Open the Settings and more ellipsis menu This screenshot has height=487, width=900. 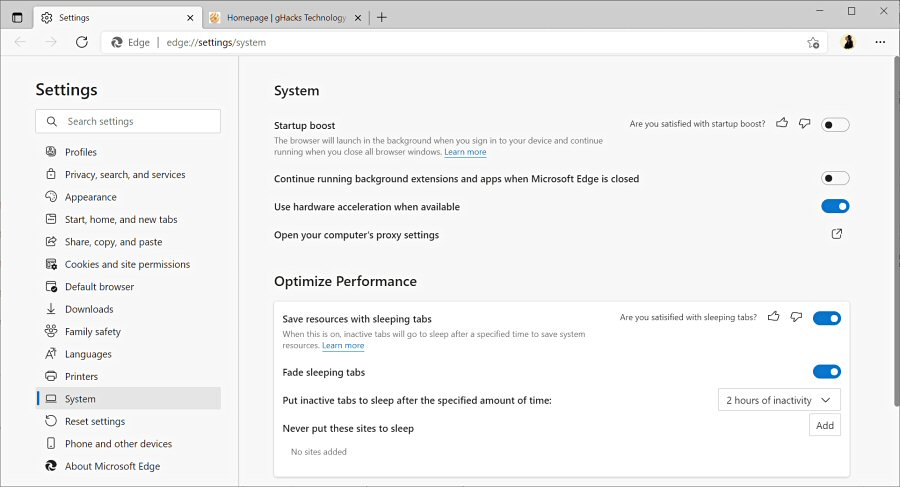click(880, 42)
